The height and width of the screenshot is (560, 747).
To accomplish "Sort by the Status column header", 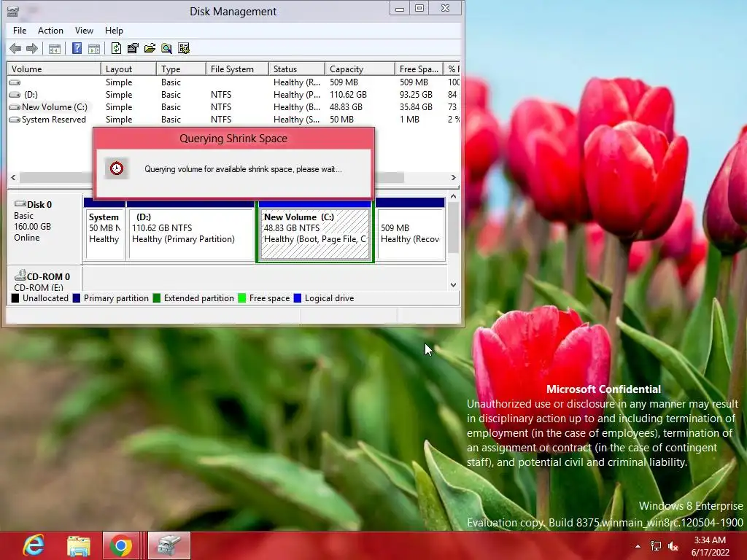I will coord(297,69).
